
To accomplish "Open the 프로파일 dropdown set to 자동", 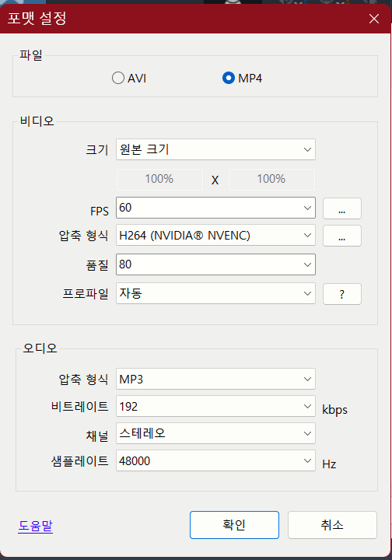I will 215,293.
